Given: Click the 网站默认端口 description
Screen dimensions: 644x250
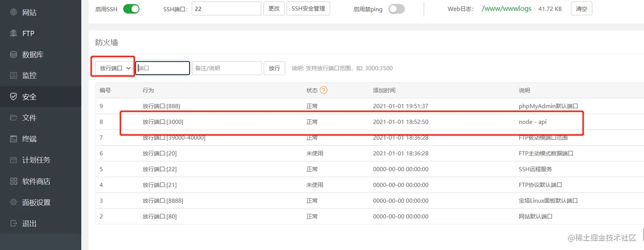Looking at the screenshot, I should (x=535, y=216).
